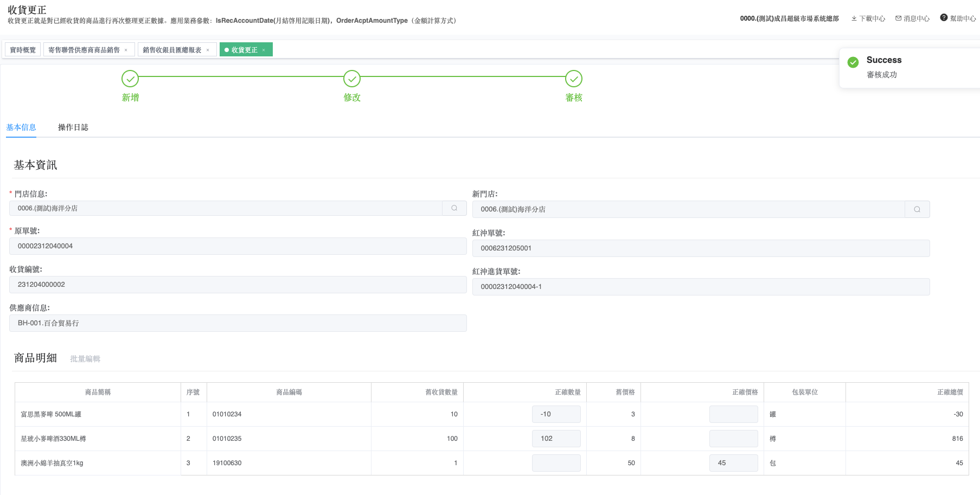Screen dimensions: 980x495
Task: Click the 修改 step checkmark circle
Action: click(x=352, y=79)
